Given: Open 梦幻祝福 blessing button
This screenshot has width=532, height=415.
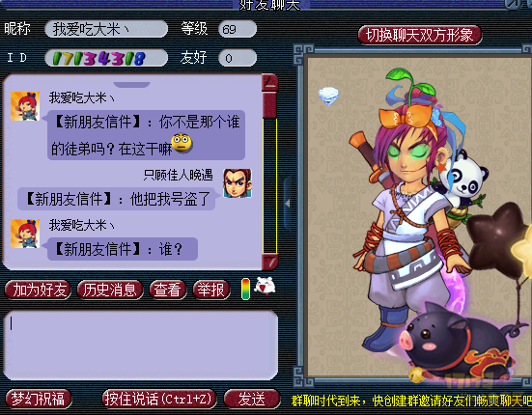Looking at the screenshot, I should coord(38,399).
